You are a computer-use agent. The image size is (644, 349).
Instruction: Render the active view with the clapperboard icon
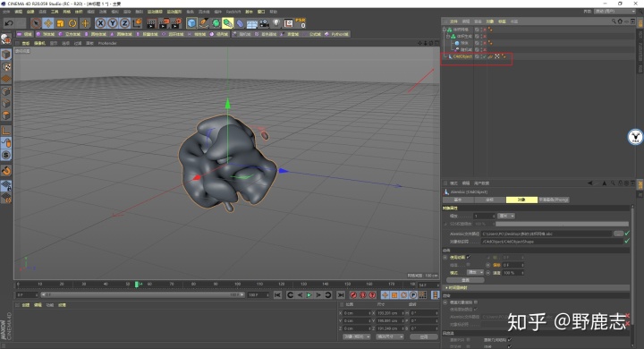click(x=151, y=23)
